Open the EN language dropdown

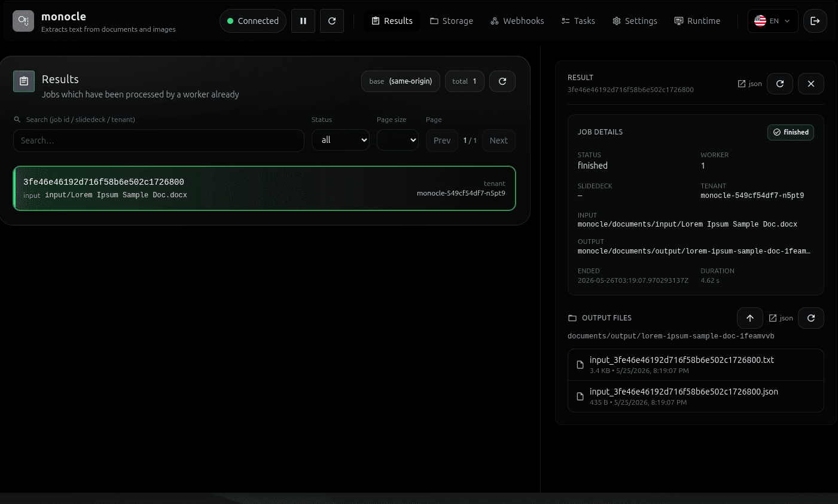pos(773,21)
